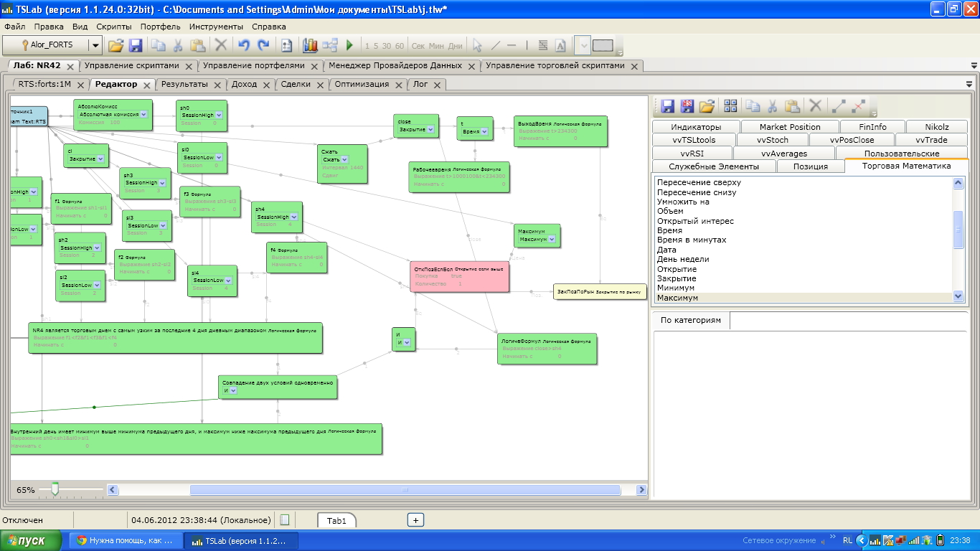Image resolution: width=980 pixels, height=551 pixels.
Task: Open the Файл menu
Action: 14,27
